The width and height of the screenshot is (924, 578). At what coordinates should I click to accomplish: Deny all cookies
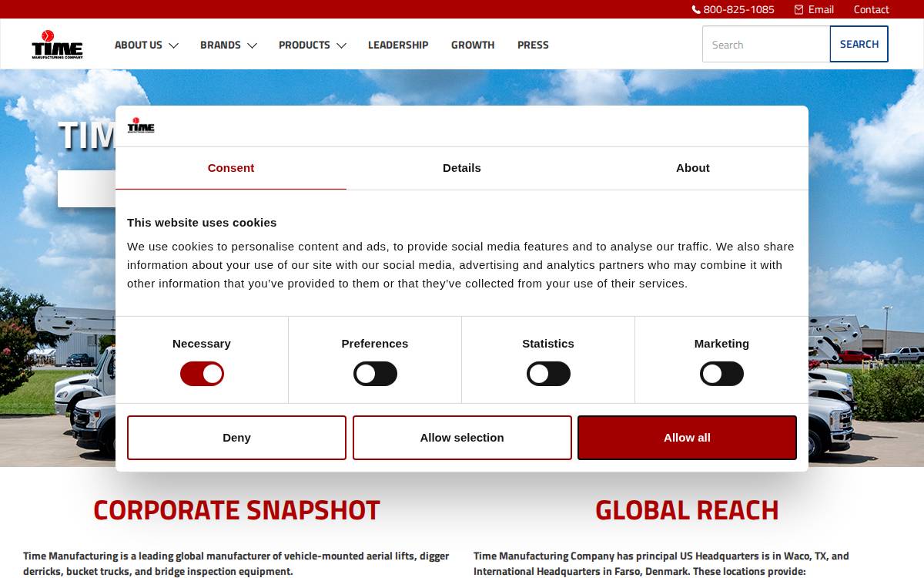[x=236, y=438]
